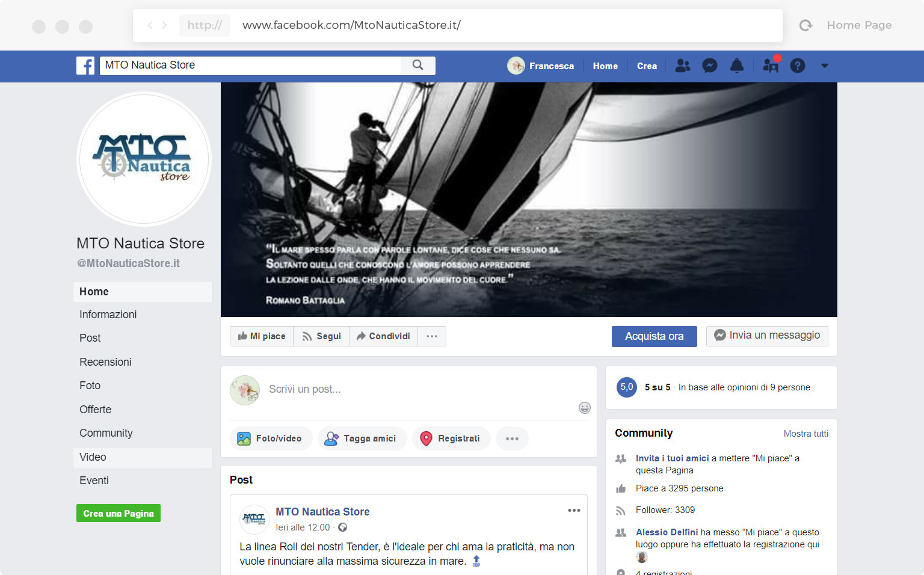The width and height of the screenshot is (924, 575).
Task: Click the Community panel heading
Action: point(644,433)
